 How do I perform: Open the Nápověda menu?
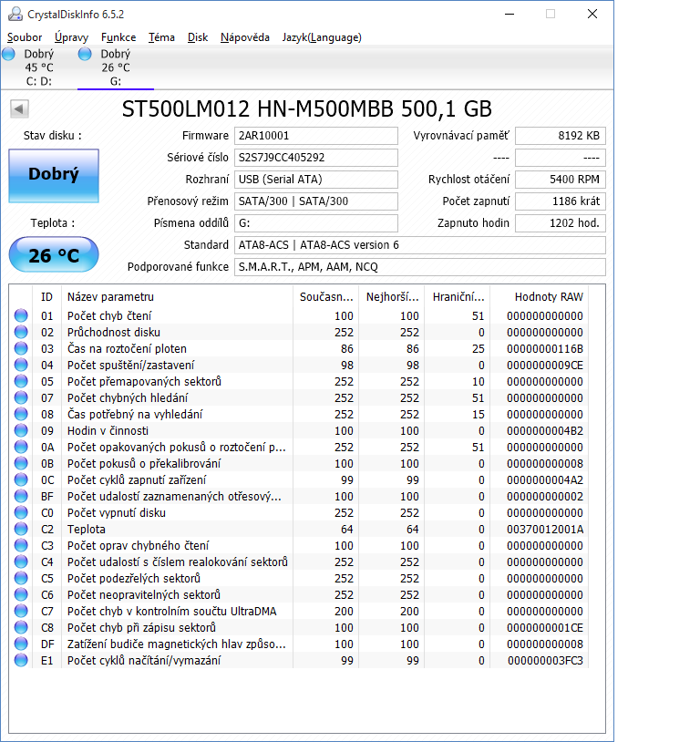tap(245, 37)
